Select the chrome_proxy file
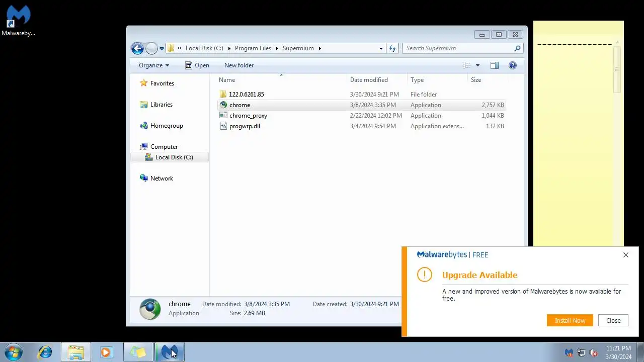Image resolution: width=644 pixels, height=362 pixels. point(361,116)
